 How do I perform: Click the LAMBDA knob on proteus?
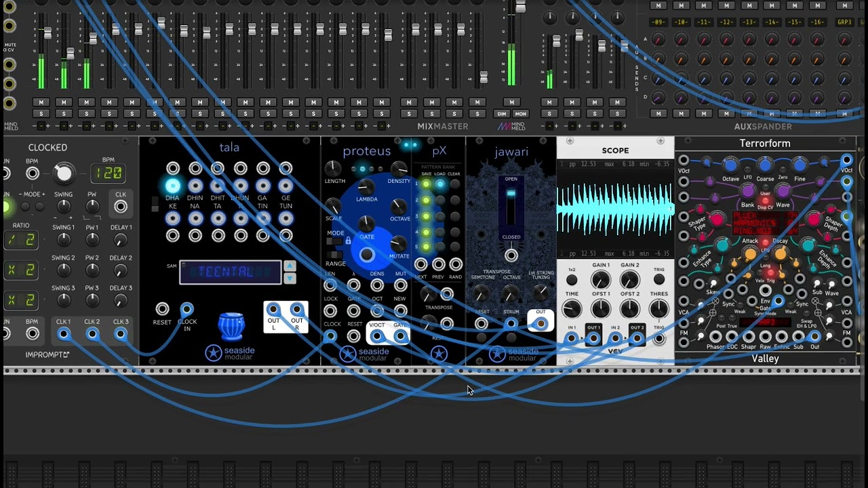click(366, 187)
